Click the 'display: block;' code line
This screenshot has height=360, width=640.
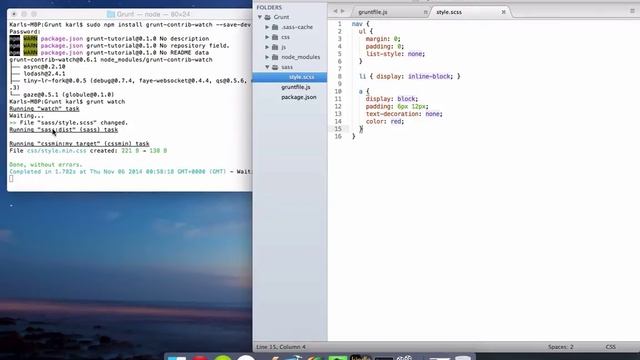pos(392,99)
